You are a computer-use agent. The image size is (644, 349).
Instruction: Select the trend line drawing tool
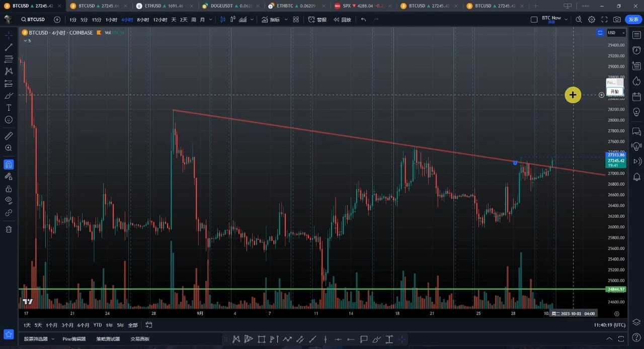pos(9,47)
